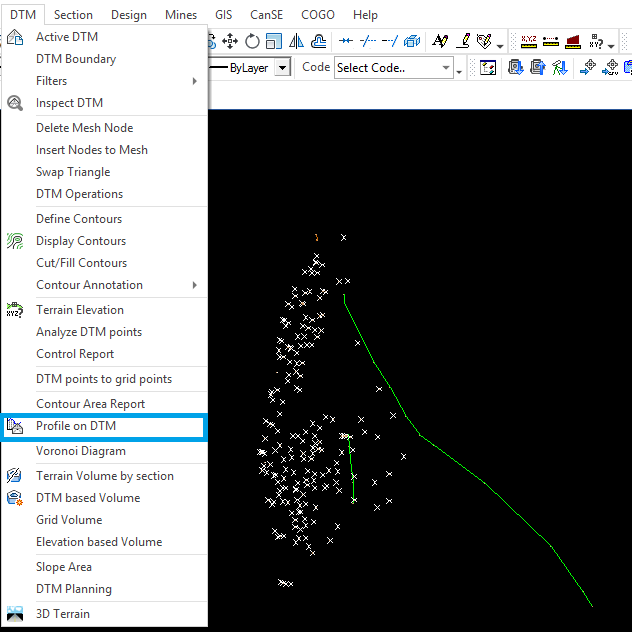Select Terrain Volume by section
The image size is (632, 632).
click(104, 476)
